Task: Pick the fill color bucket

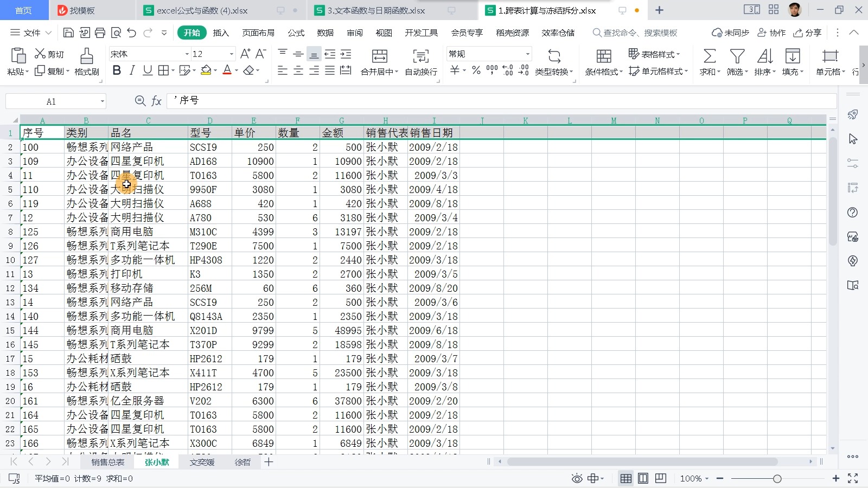Action: pos(206,70)
